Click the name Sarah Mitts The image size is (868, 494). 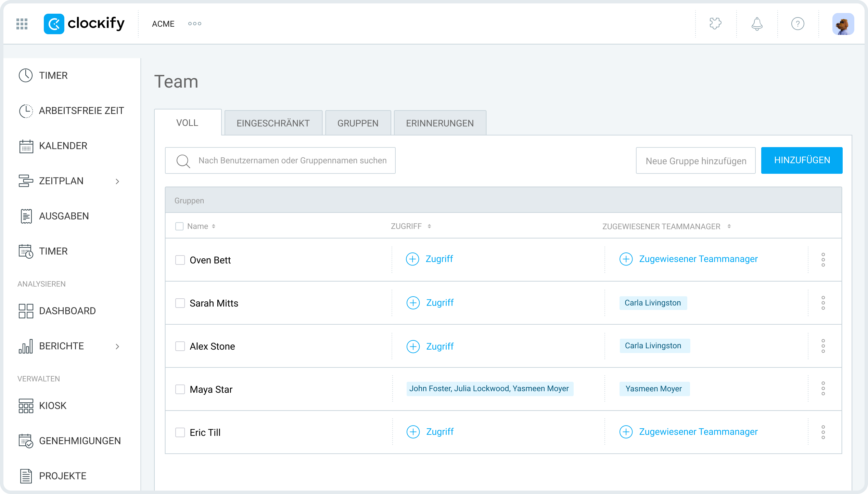214,303
